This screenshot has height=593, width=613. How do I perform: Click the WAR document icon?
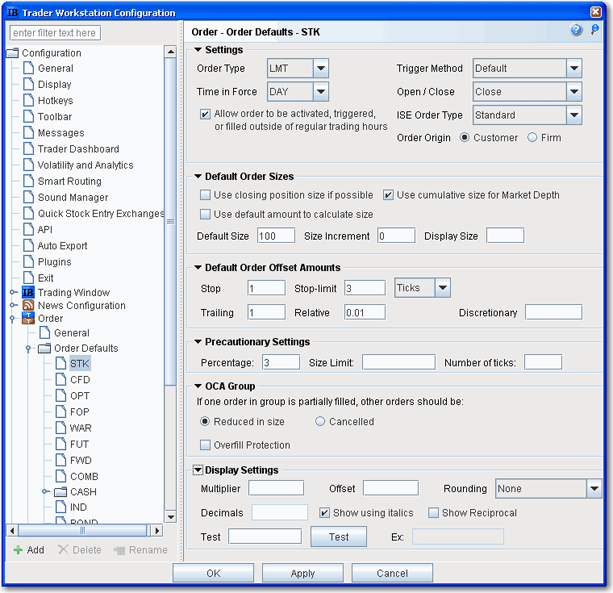pos(61,428)
